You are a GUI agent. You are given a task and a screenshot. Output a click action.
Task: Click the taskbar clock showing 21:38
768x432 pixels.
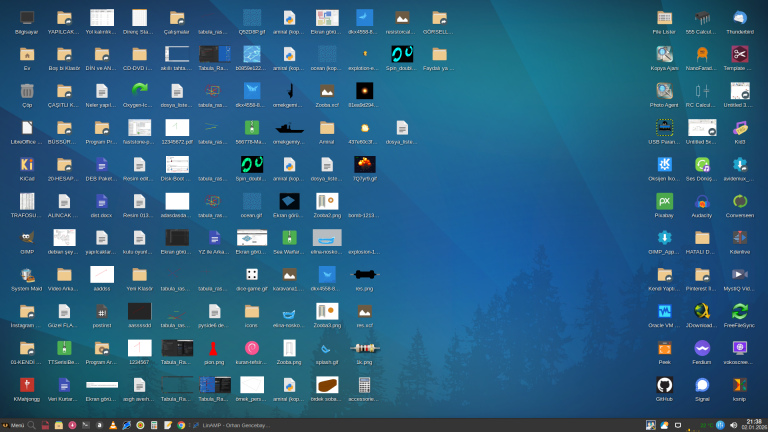coord(753,424)
